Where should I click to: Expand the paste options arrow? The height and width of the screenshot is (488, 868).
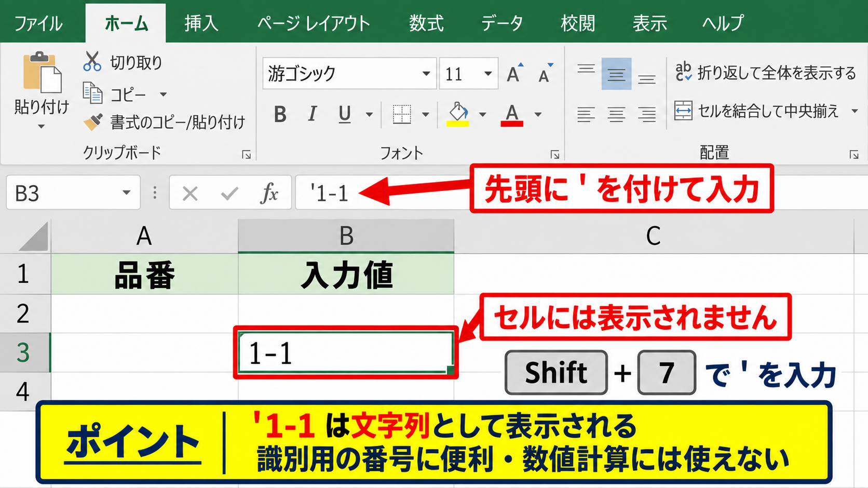[x=42, y=127]
